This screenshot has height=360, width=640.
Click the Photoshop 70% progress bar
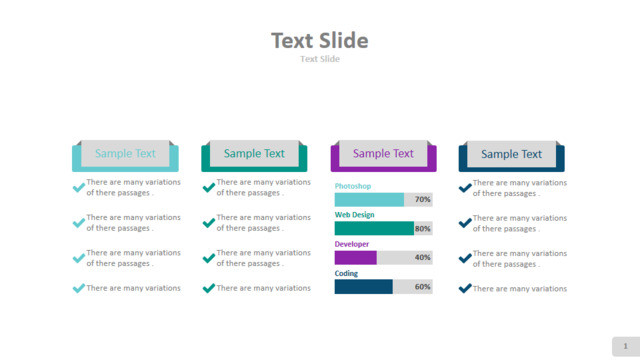point(384,200)
